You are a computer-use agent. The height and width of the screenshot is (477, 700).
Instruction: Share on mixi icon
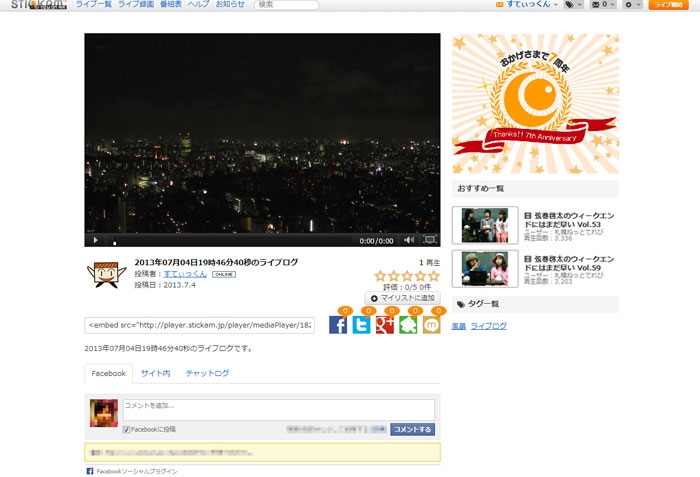pyautogui.click(x=431, y=325)
